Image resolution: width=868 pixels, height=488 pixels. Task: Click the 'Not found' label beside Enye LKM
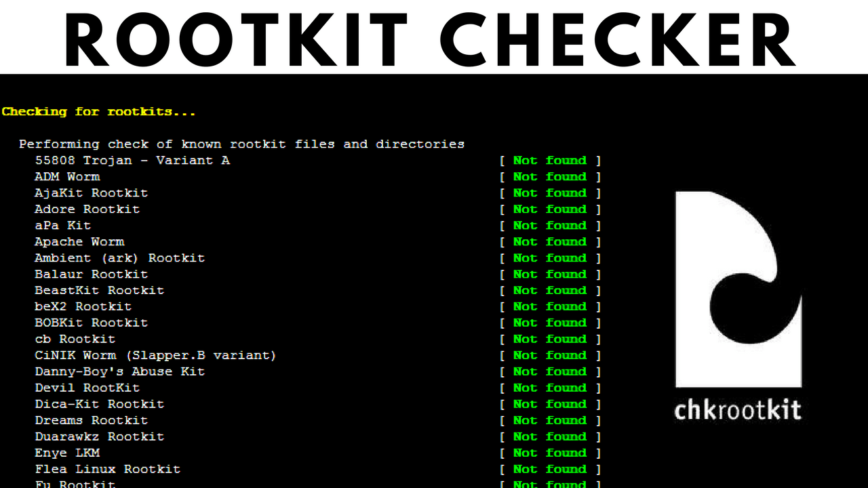coord(551,453)
